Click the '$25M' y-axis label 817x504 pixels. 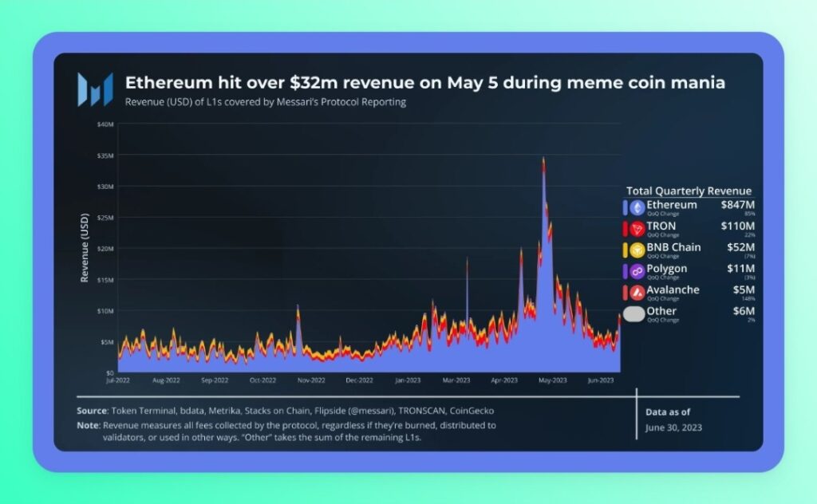point(105,218)
